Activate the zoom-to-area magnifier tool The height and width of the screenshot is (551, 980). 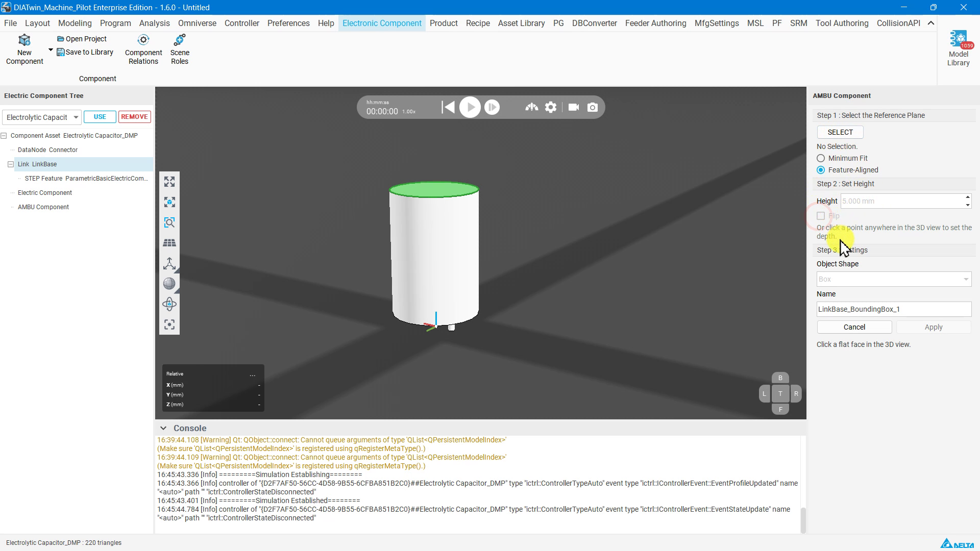pyautogui.click(x=169, y=222)
